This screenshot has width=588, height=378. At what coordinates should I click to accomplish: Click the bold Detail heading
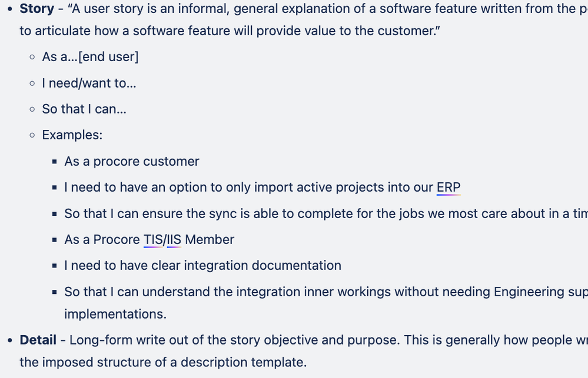click(x=38, y=340)
